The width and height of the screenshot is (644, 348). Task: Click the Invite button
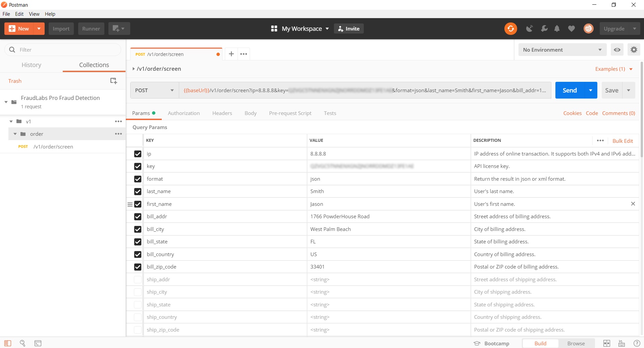click(349, 28)
